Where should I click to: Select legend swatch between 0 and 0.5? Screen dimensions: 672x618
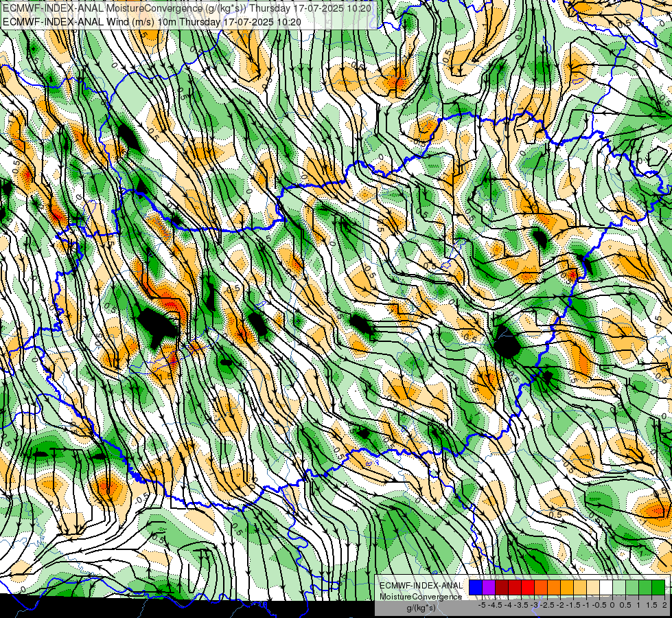(x=619, y=587)
